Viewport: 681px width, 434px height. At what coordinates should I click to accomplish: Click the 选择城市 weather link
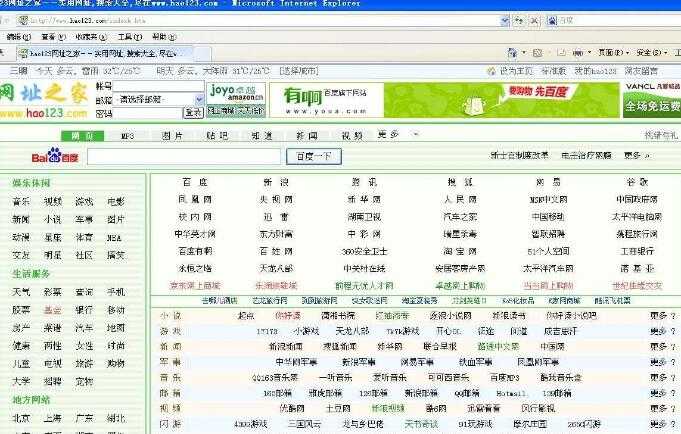pyautogui.click(x=299, y=71)
